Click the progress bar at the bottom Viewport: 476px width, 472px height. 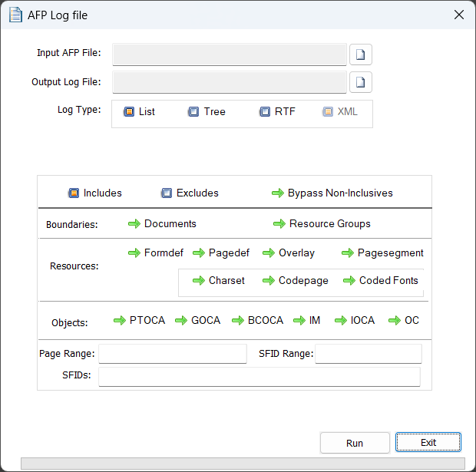[242, 464]
